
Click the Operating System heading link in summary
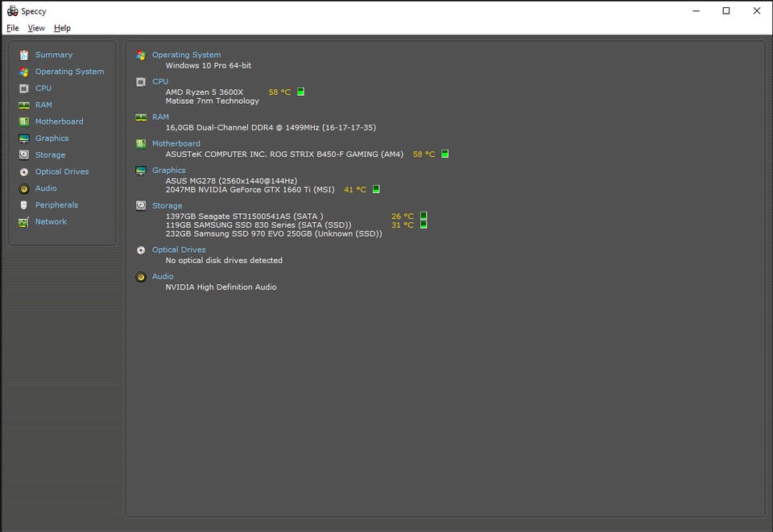point(186,55)
